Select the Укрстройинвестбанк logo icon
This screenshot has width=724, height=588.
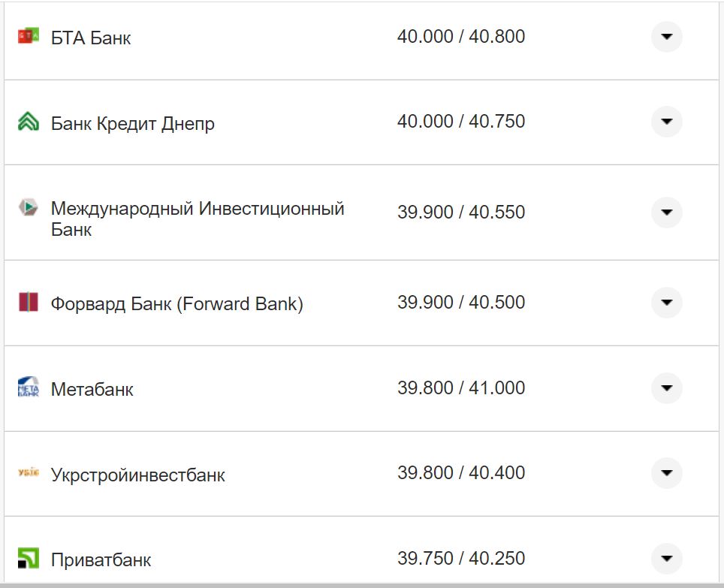pyautogui.click(x=27, y=473)
